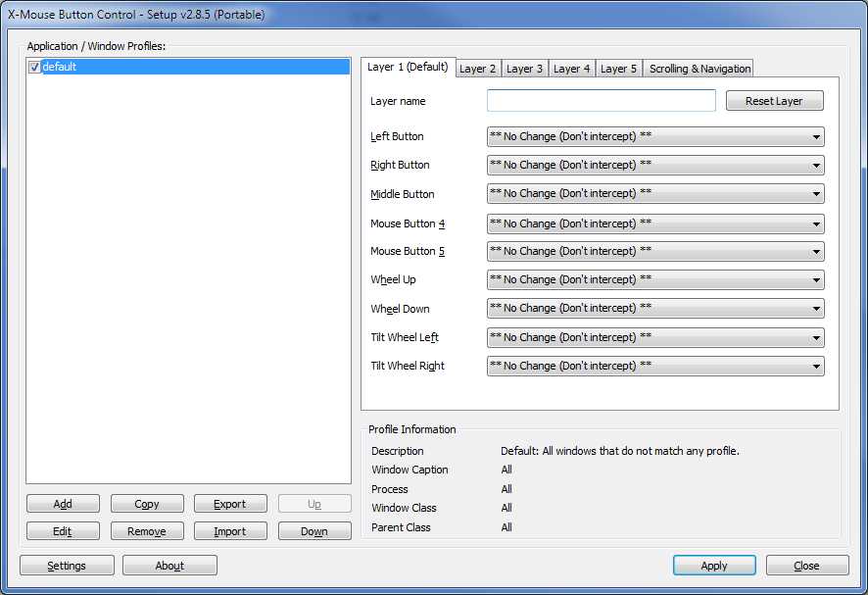Viewport: 868px width, 595px height.
Task: Copy the selected profile
Action: [147, 504]
